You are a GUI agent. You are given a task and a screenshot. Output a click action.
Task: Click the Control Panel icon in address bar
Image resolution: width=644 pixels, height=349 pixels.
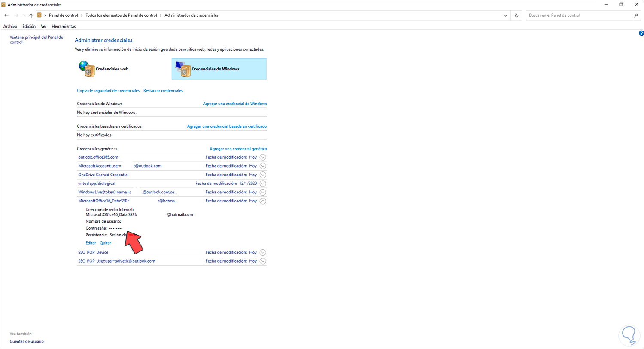[x=39, y=15]
